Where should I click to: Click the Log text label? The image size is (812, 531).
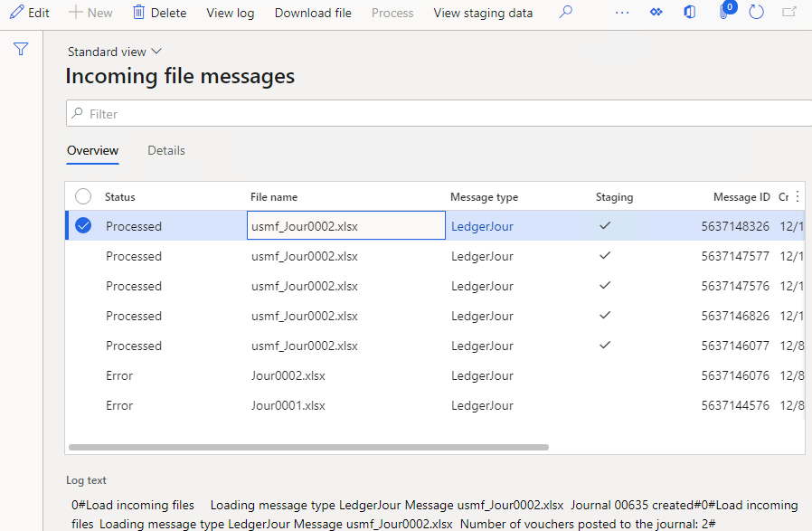(86, 480)
